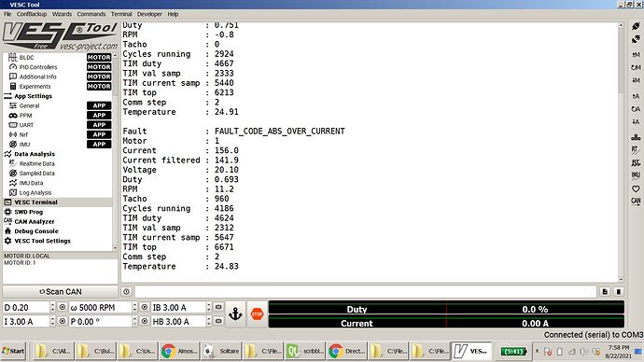
Task: Select Data Analysis section
Action: pos(58,154)
